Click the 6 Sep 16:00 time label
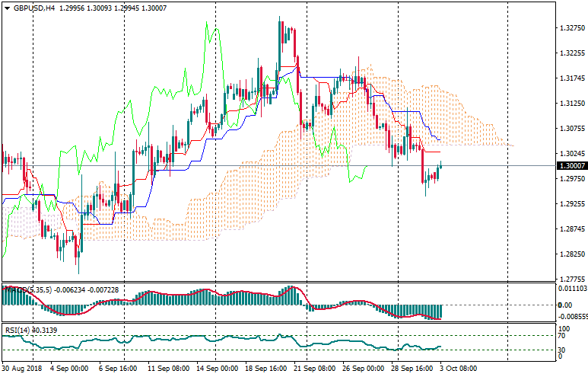 point(117,368)
